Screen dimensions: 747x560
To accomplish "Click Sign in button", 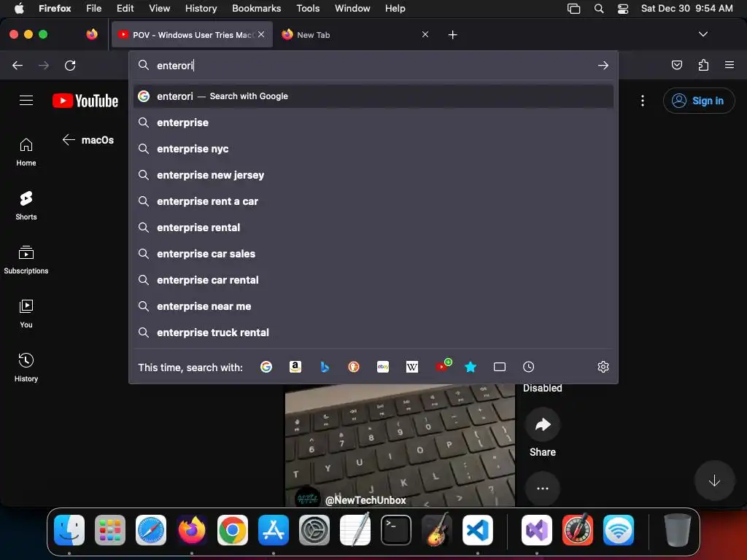I will pyautogui.click(x=698, y=101).
